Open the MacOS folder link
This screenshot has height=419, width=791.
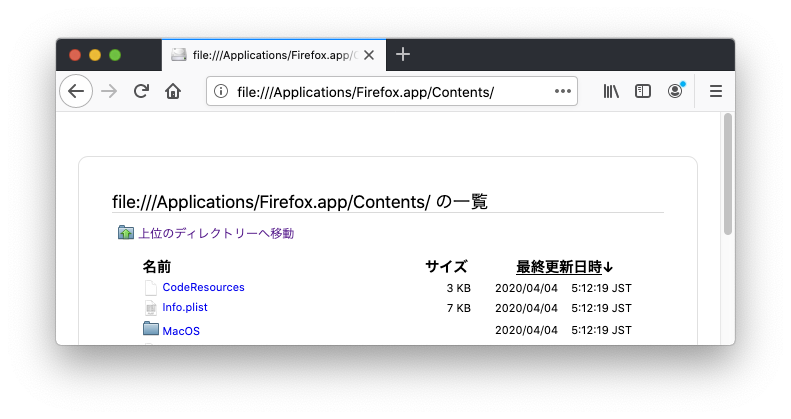coord(181,331)
